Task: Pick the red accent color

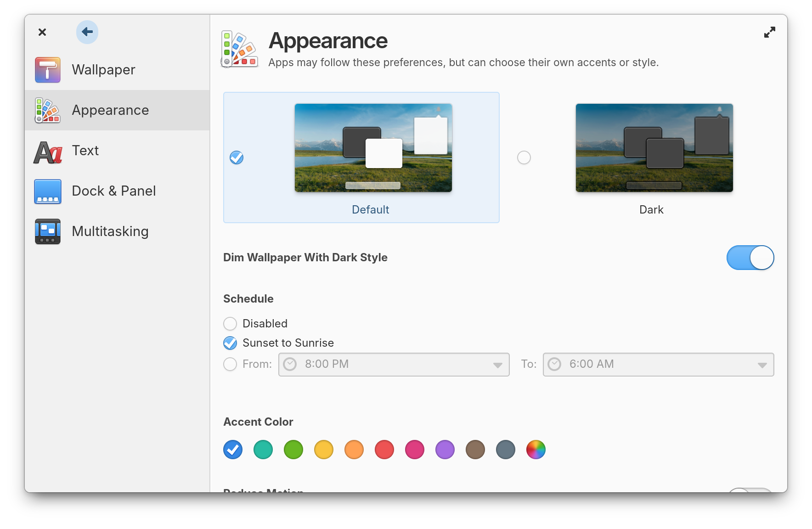Action: pyautogui.click(x=384, y=450)
